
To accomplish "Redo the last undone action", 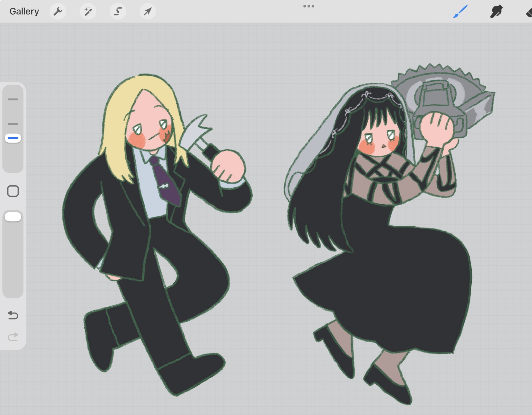I will coord(13,337).
